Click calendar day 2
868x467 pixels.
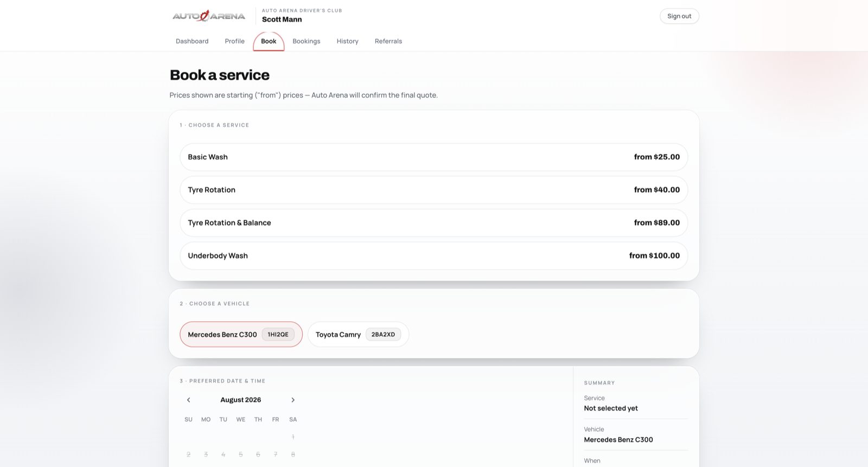click(x=189, y=455)
